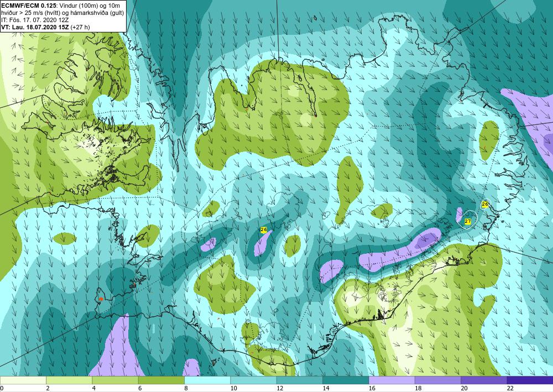The width and height of the screenshot is (553, 392).
Task: Pick the 16–18 m/s light purple legend swatch
Action: tap(392, 380)
